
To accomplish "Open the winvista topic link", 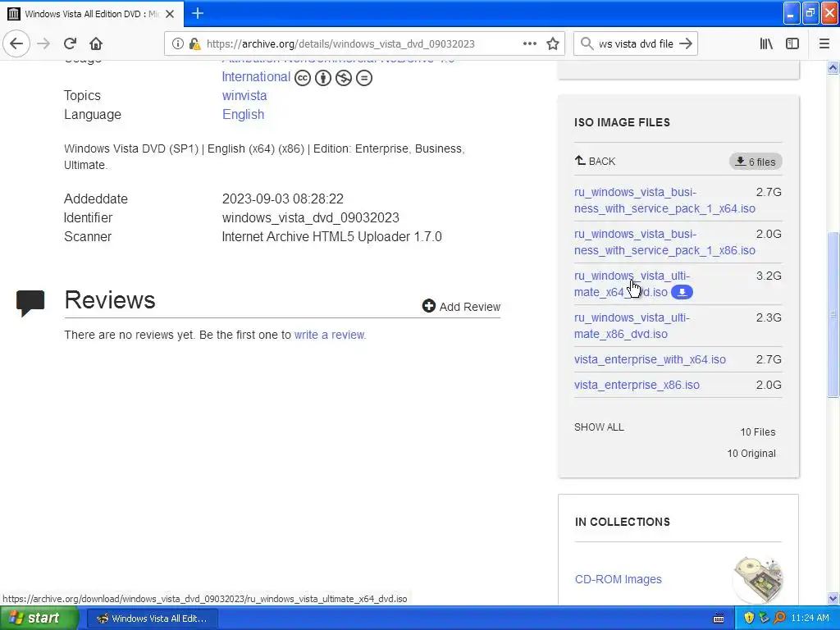I will (244, 95).
